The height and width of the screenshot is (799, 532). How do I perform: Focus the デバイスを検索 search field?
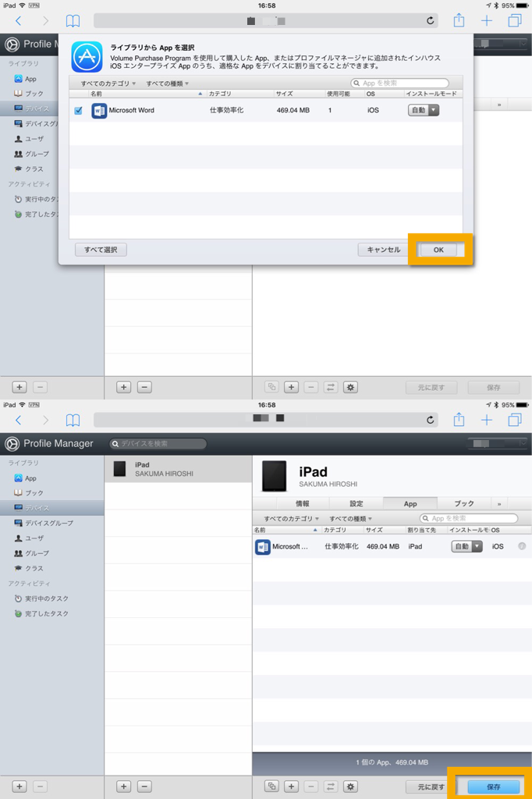158,444
